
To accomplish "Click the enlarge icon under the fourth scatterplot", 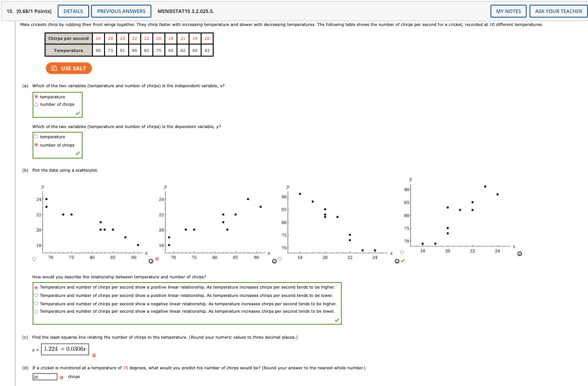I will coord(519,254).
